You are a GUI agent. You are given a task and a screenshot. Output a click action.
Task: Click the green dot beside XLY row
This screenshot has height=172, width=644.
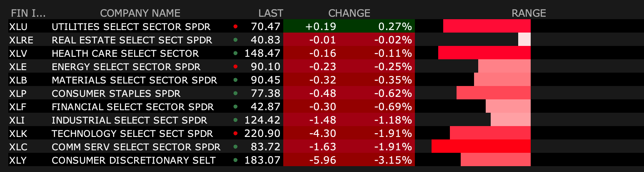click(x=235, y=160)
